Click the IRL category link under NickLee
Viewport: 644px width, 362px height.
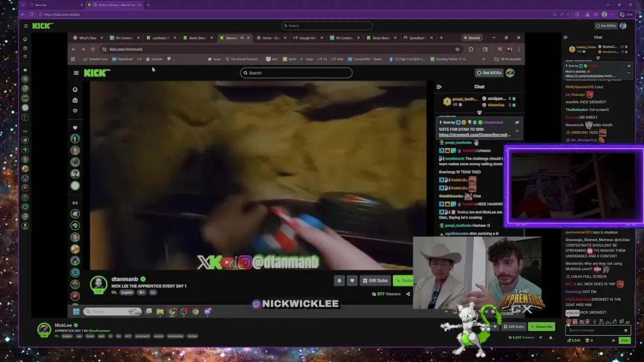(57, 336)
